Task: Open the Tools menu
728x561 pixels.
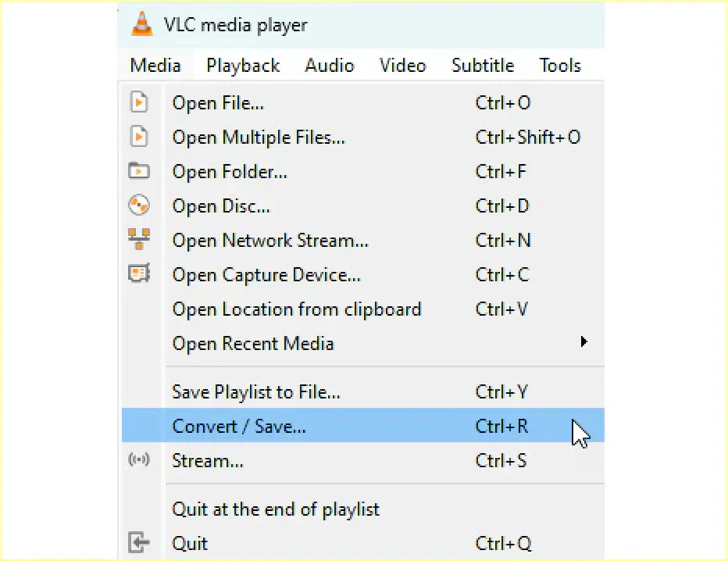Action: pyautogui.click(x=559, y=66)
